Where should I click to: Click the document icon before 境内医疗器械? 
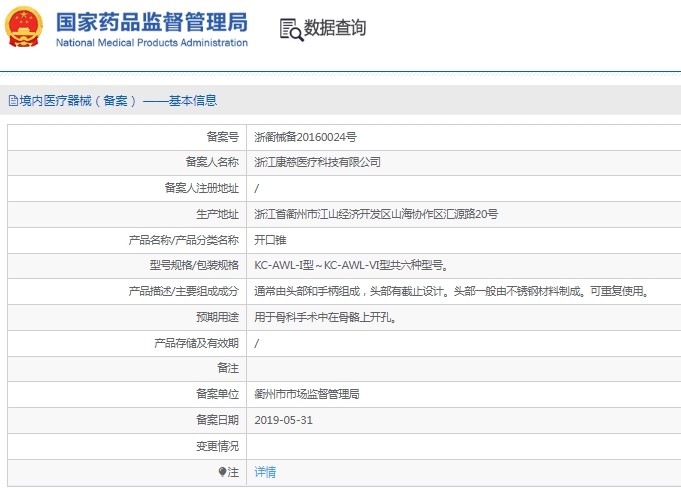click(13, 101)
